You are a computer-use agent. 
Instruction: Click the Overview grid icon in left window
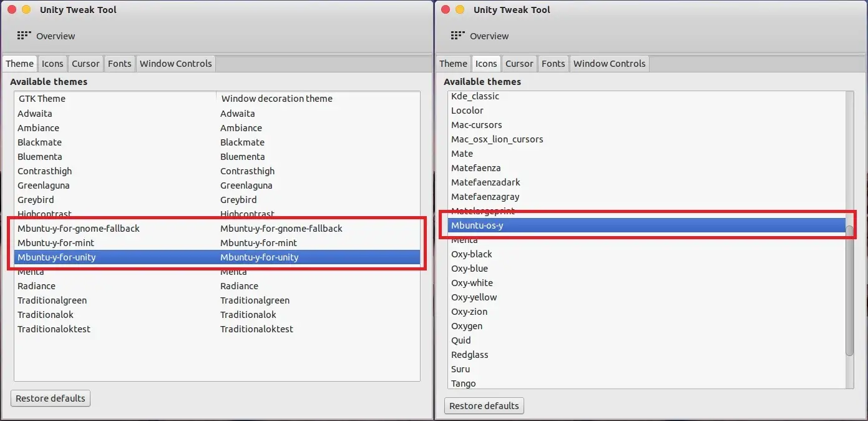coord(24,36)
